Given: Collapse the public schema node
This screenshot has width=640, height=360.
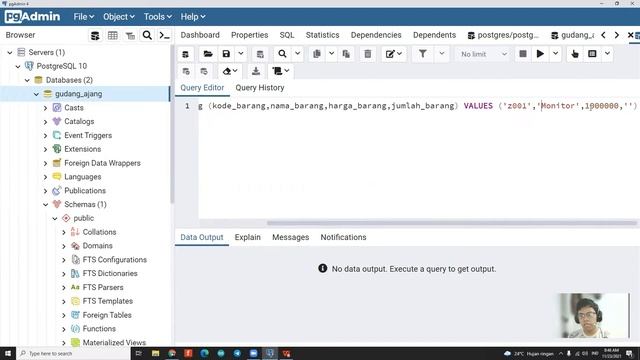Looking at the screenshot, I should tap(55, 218).
